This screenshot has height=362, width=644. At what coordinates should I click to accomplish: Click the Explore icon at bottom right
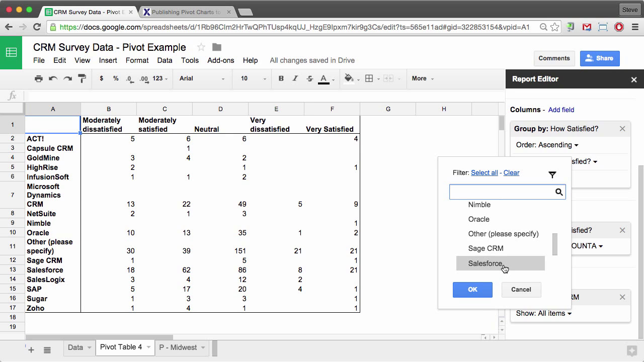click(631, 351)
